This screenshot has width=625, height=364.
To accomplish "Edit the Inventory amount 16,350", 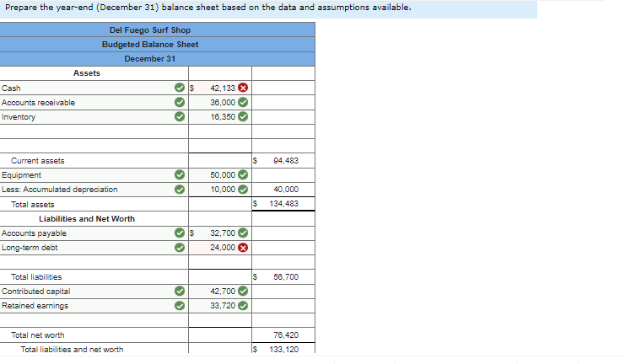I will click(x=220, y=116).
